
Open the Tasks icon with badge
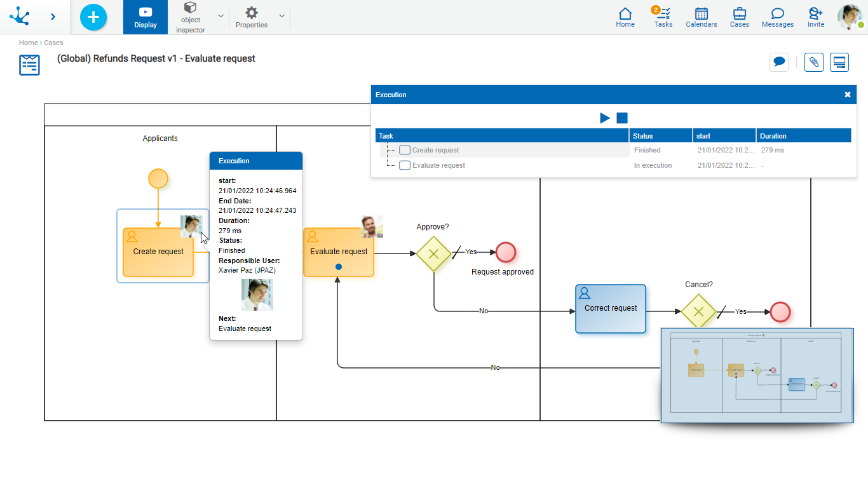coord(663,17)
